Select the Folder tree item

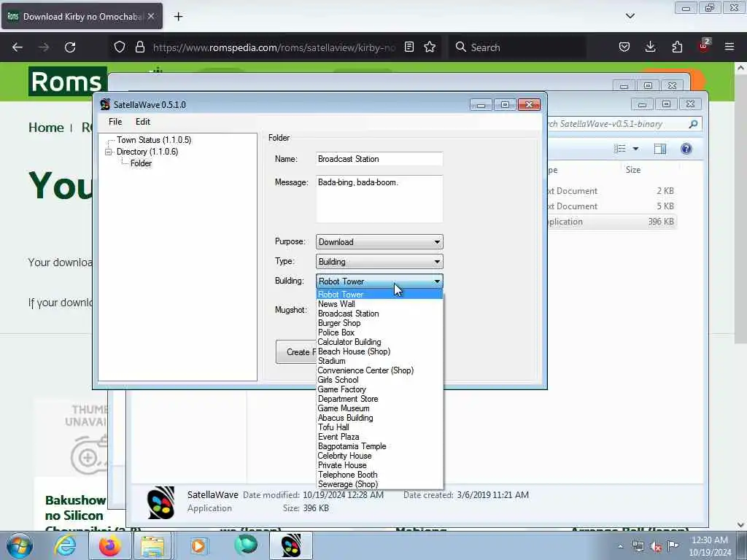pos(141,163)
